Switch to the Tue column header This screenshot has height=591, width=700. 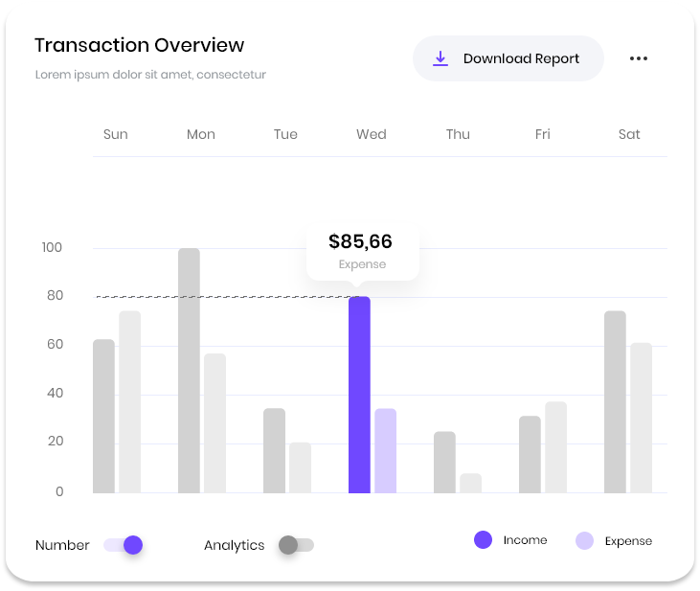pos(285,134)
